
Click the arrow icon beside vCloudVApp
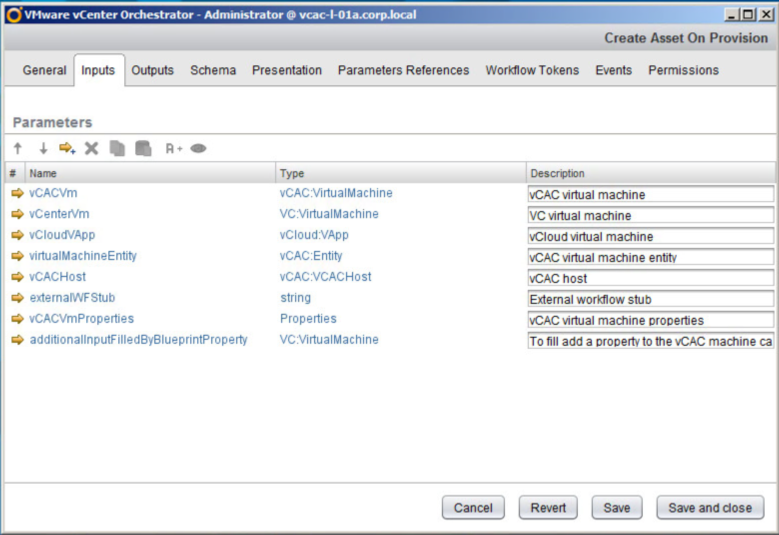click(x=17, y=235)
